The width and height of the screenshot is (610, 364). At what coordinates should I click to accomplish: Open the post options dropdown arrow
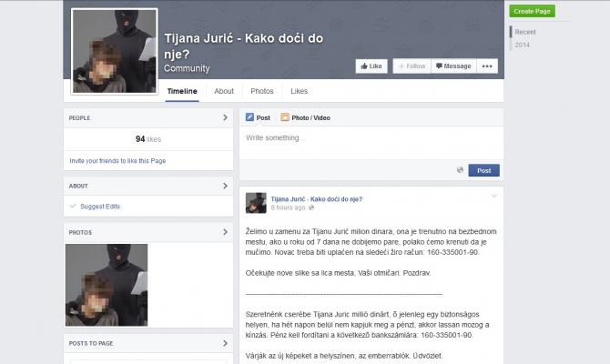[494, 196]
